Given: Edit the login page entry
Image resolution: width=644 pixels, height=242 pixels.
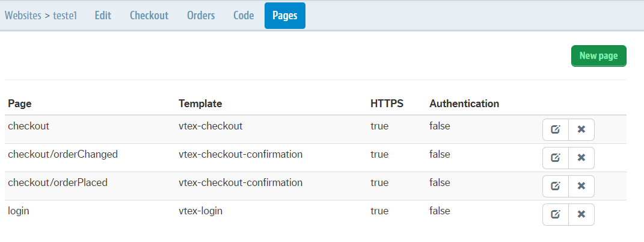Looking at the screenshot, I should coord(556,214).
